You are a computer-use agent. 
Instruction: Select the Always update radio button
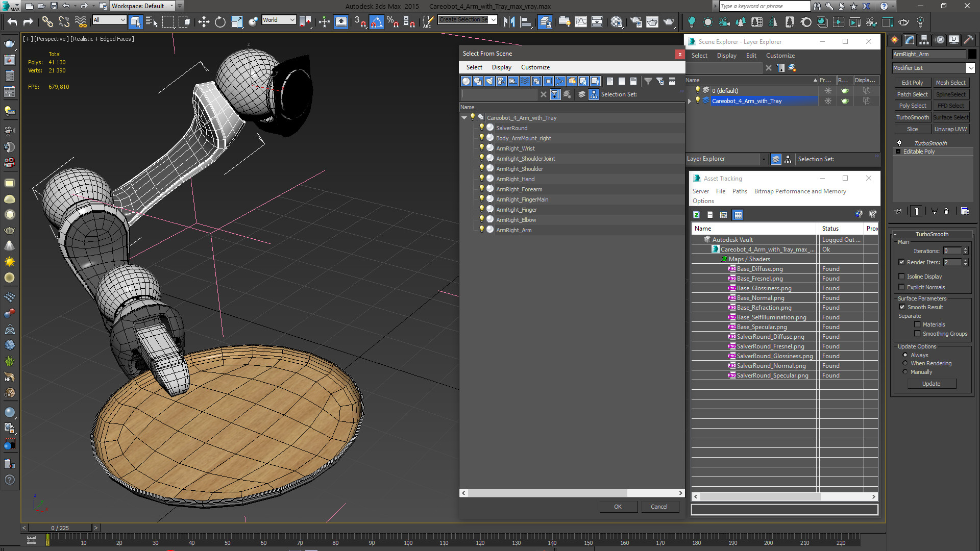[905, 355]
